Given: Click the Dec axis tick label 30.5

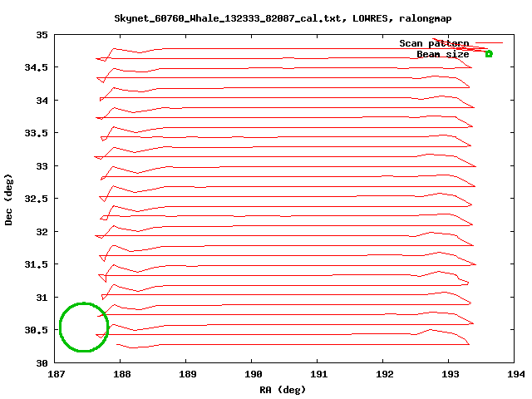Looking at the screenshot, I should pos(36,330).
